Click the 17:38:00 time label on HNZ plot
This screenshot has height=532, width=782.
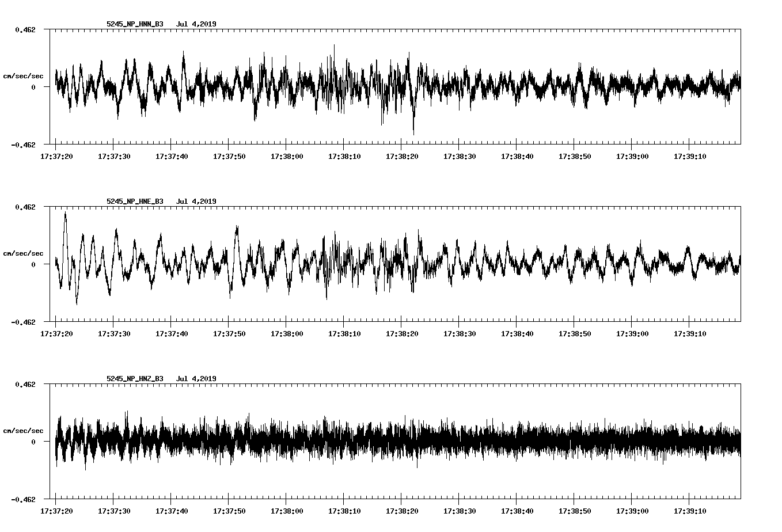[287, 511]
